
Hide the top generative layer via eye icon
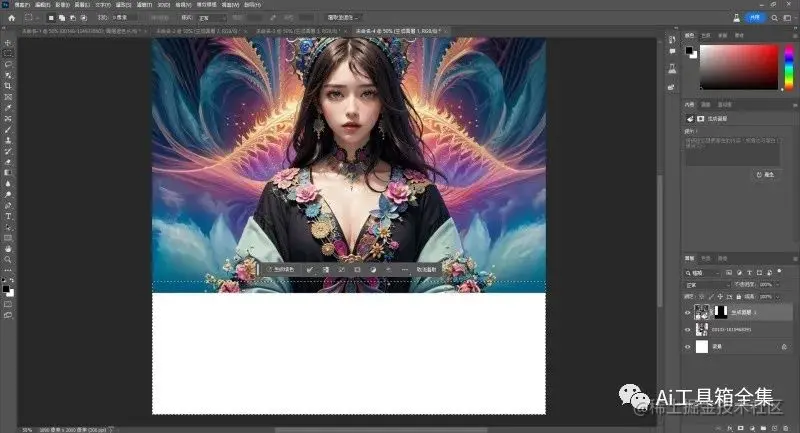[687, 312]
